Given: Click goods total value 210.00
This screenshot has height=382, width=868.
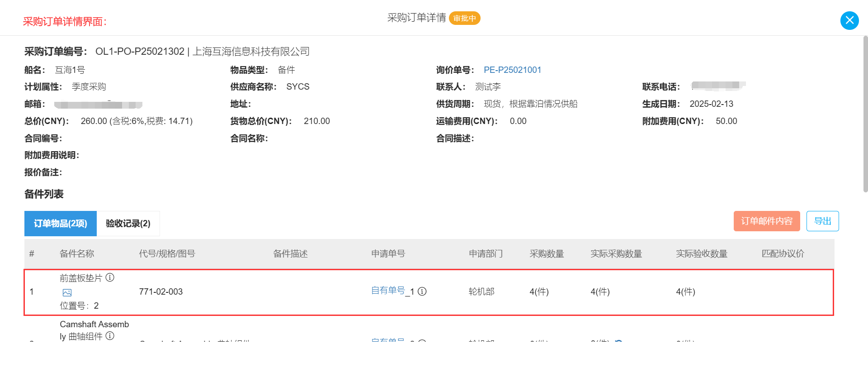Looking at the screenshot, I should coord(317,121).
